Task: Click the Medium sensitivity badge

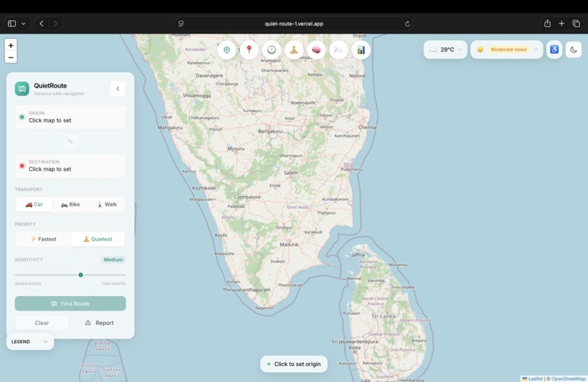Action: (113, 260)
